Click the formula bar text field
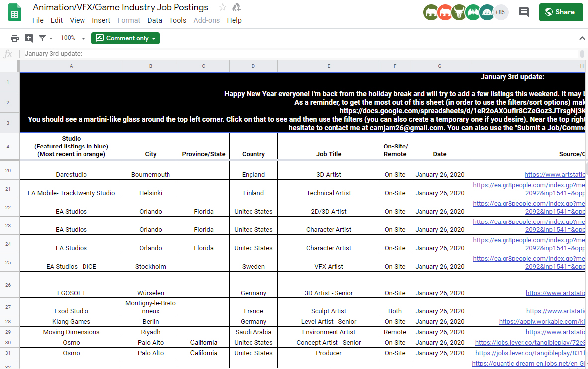Screen dimensions: 588x369 tap(300, 54)
